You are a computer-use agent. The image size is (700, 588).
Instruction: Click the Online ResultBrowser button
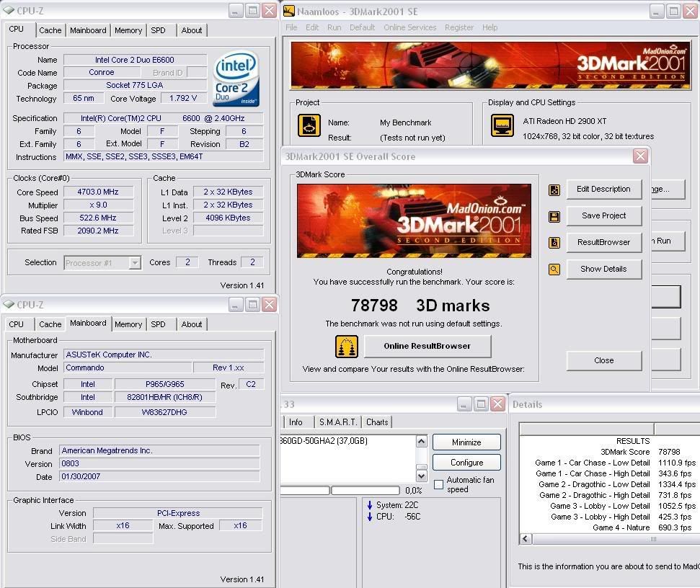(x=427, y=346)
